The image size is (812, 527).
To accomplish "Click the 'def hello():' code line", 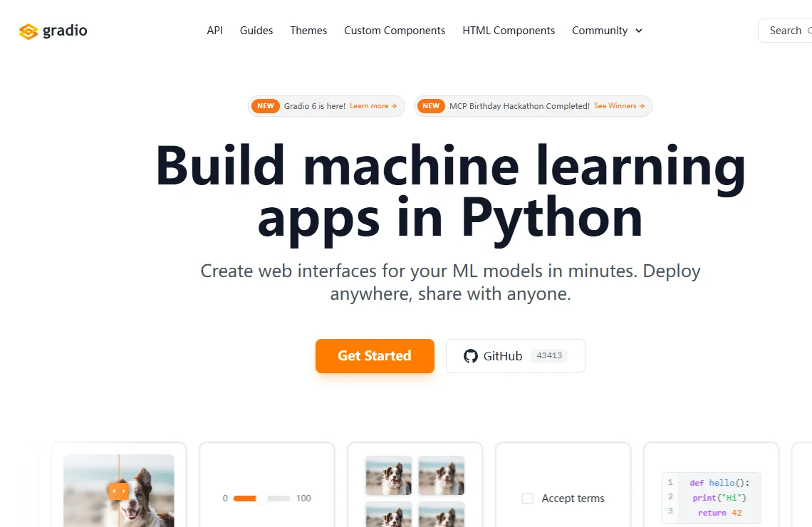I will coord(719,482).
